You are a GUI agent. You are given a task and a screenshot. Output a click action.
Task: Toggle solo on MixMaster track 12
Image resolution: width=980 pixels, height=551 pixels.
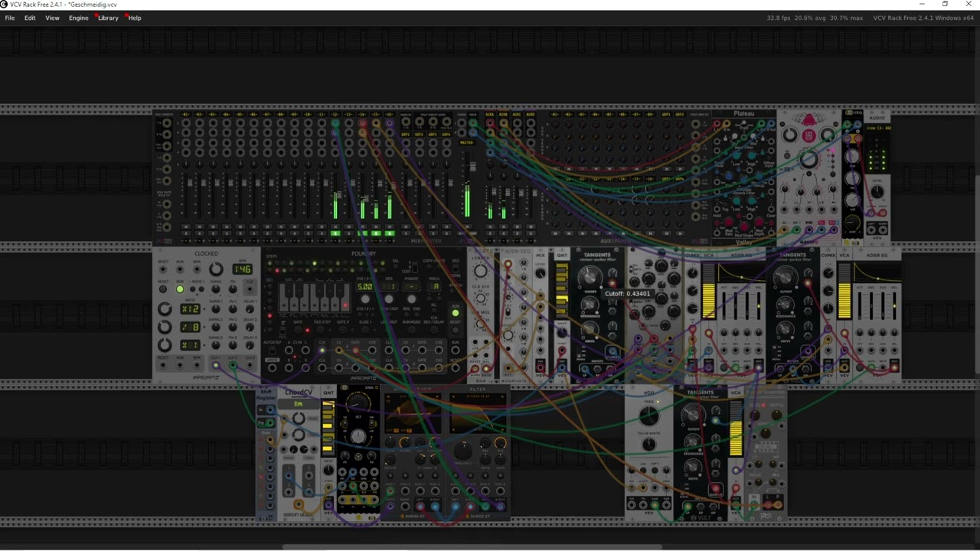click(x=335, y=233)
